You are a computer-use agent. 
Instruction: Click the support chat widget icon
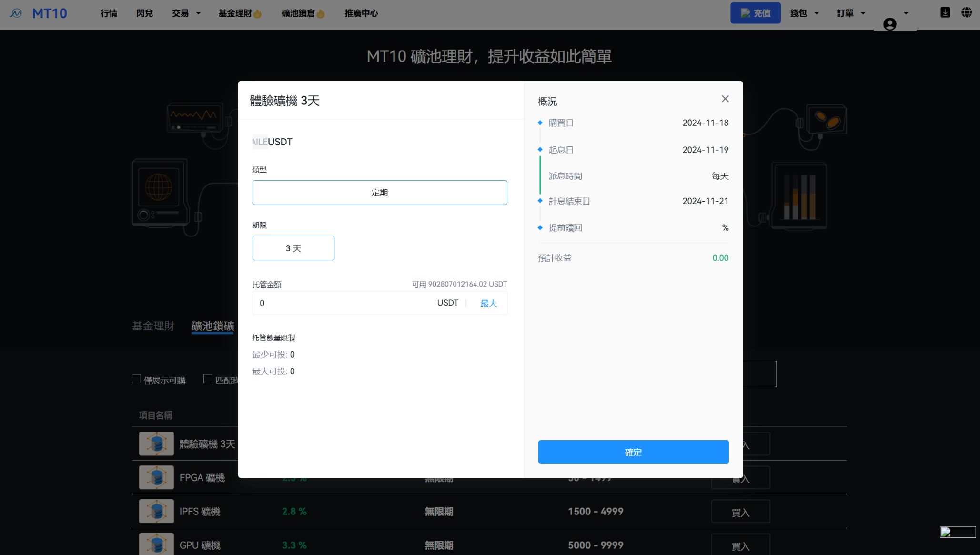point(958,532)
